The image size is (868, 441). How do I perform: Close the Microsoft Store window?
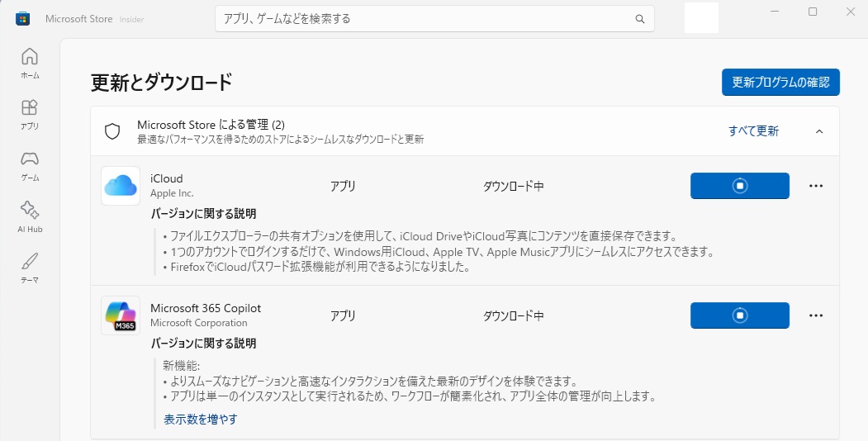[x=851, y=12]
